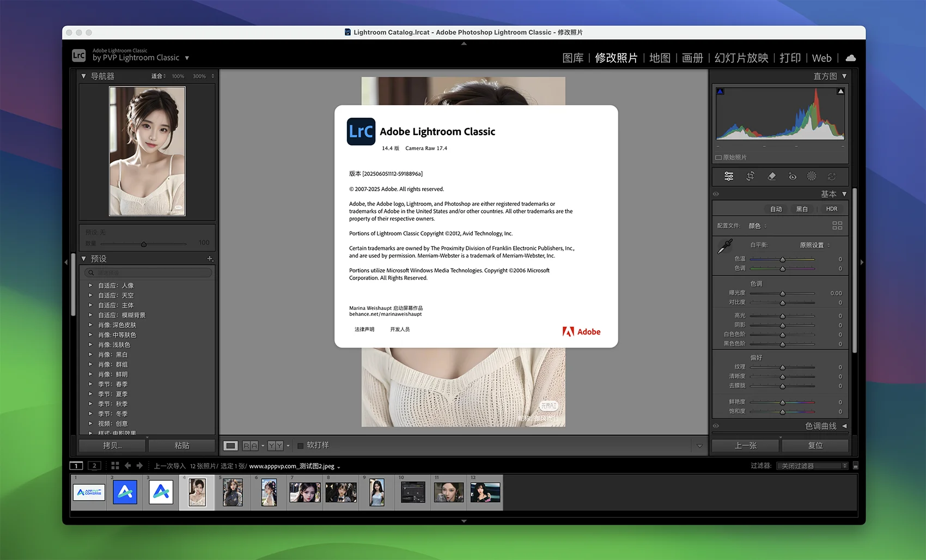Hide the left panel with side arrow
926x560 pixels.
click(66, 262)
